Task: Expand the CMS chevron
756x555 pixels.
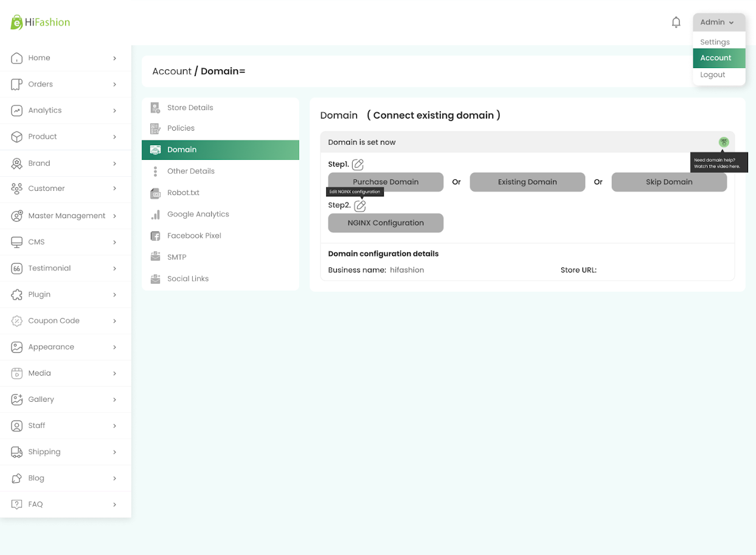Action: tap(114, 242)
